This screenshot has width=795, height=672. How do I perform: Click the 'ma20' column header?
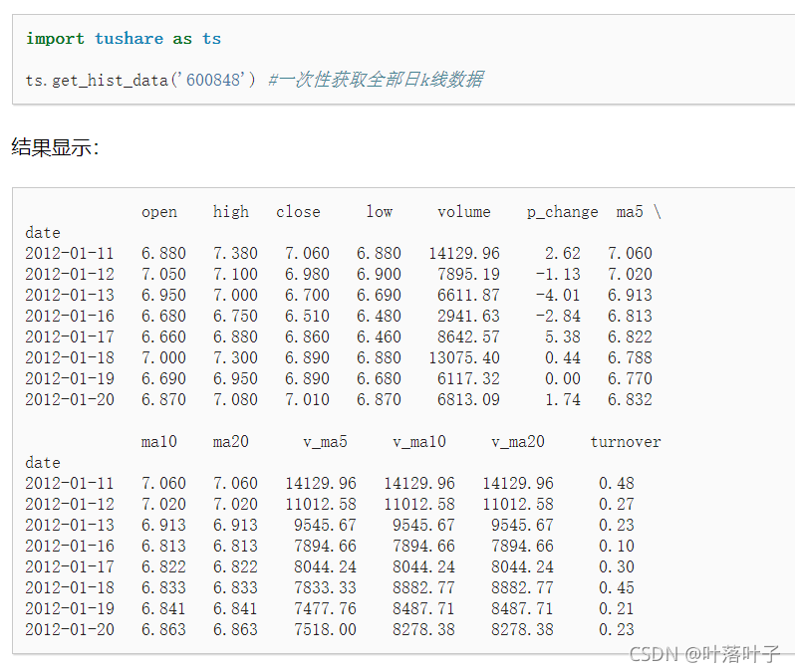231,441
